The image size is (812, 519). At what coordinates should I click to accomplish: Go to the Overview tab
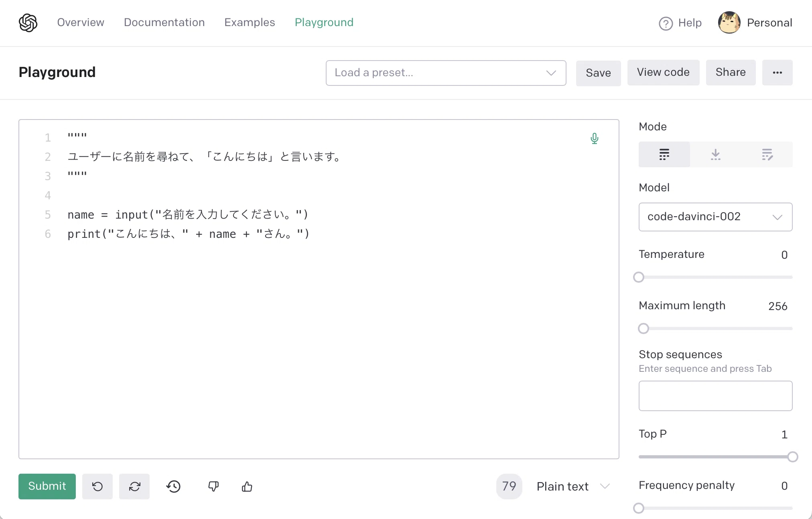click(x=81, y=22)
